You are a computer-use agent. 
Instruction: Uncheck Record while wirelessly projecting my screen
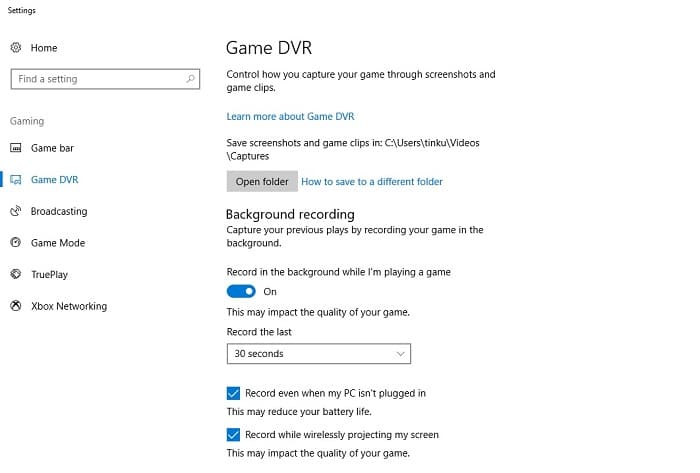(x=233, y=435)
